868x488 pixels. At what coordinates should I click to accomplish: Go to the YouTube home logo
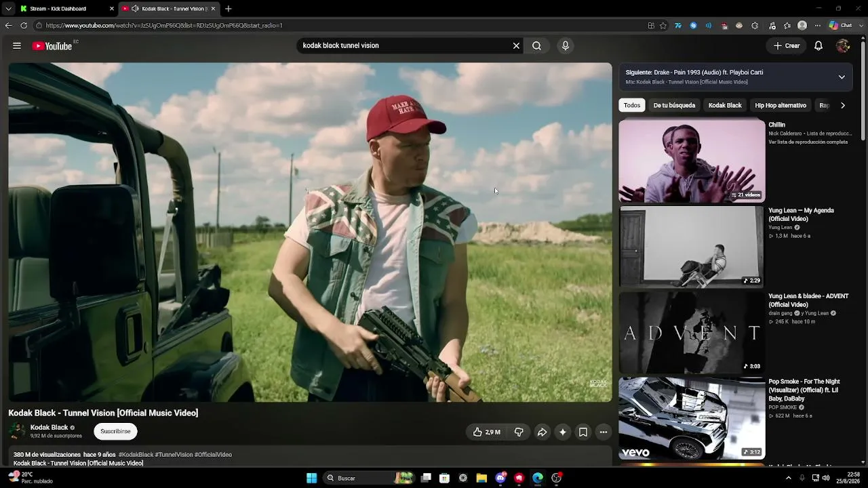coord(52,46)
